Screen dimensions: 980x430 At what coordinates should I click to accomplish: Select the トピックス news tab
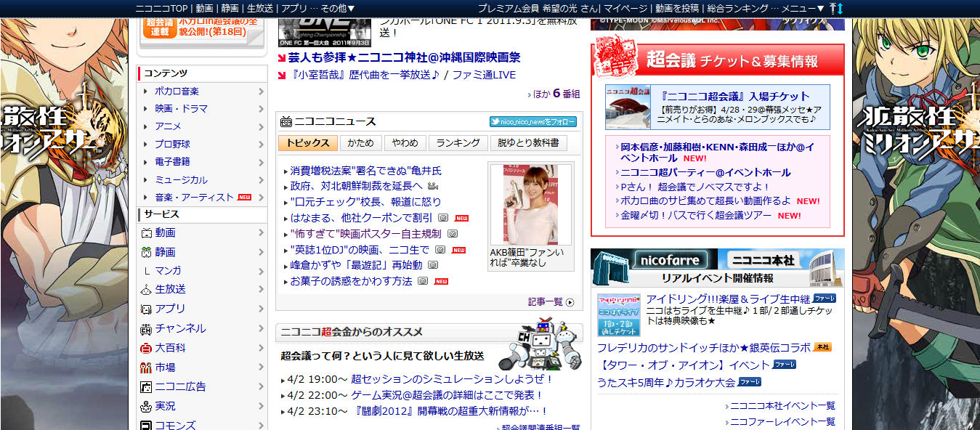[308, 143]
